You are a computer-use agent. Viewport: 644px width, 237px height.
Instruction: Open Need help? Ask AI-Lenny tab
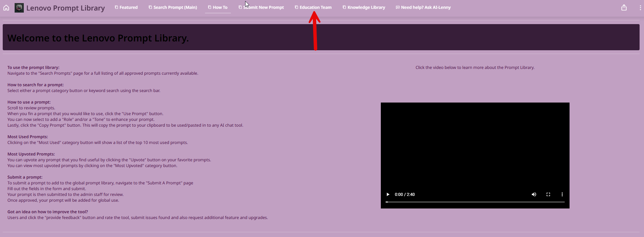tap(423, 7)
